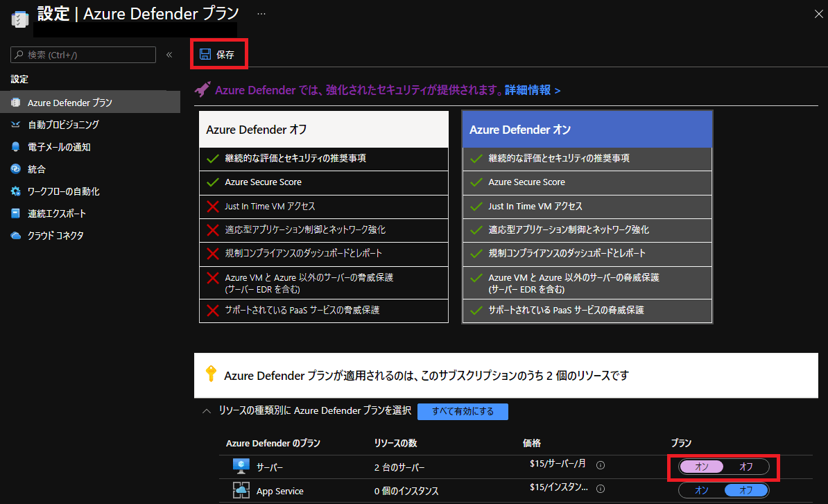
Task: Click the Azure Defender plan shield icon in sidebar
Action: point(16,103)
